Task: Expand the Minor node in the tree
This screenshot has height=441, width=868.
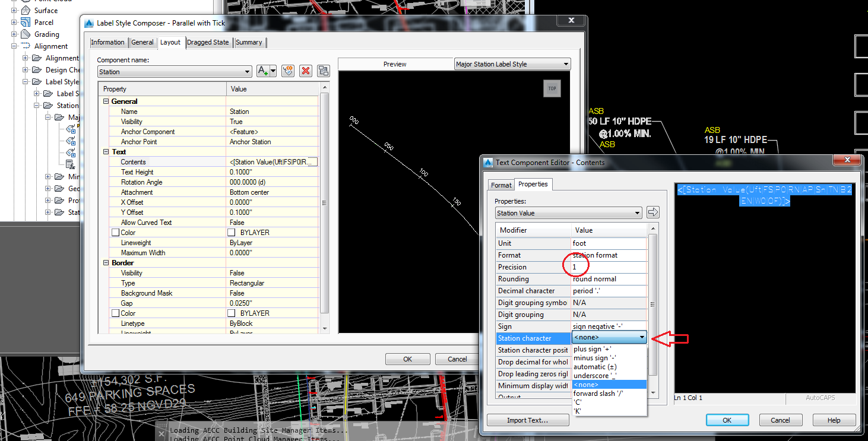Action: click(49, 176)
